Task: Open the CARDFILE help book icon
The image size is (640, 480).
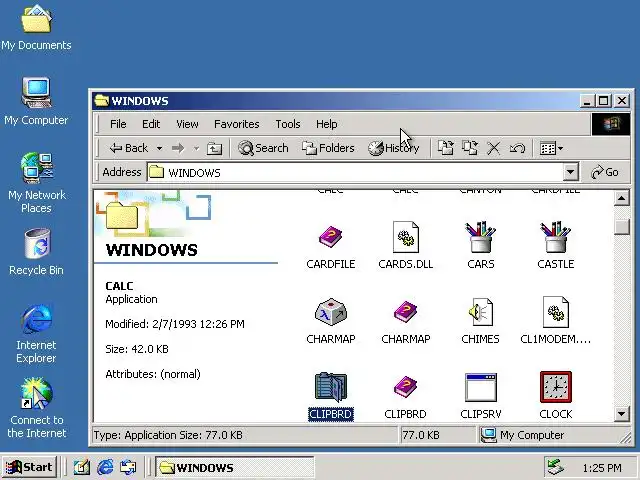Action: click(331, 237)
